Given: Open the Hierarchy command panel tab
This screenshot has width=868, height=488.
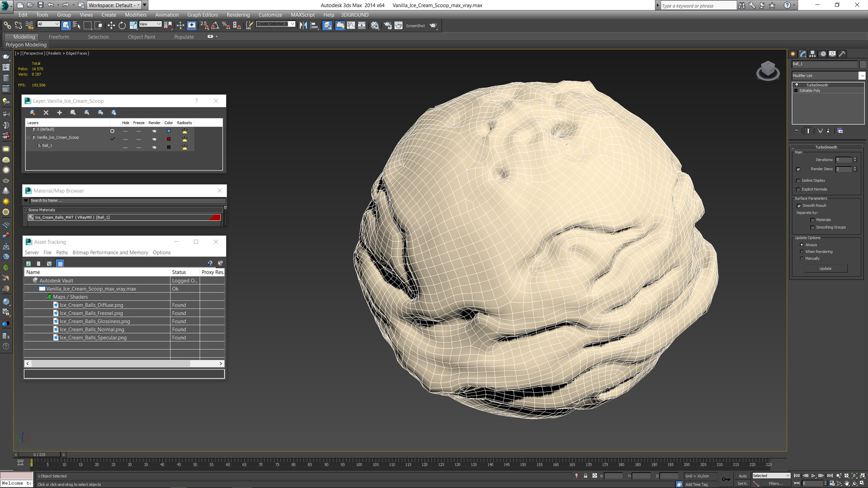Looking at the screenshot, I should (812, 54).
